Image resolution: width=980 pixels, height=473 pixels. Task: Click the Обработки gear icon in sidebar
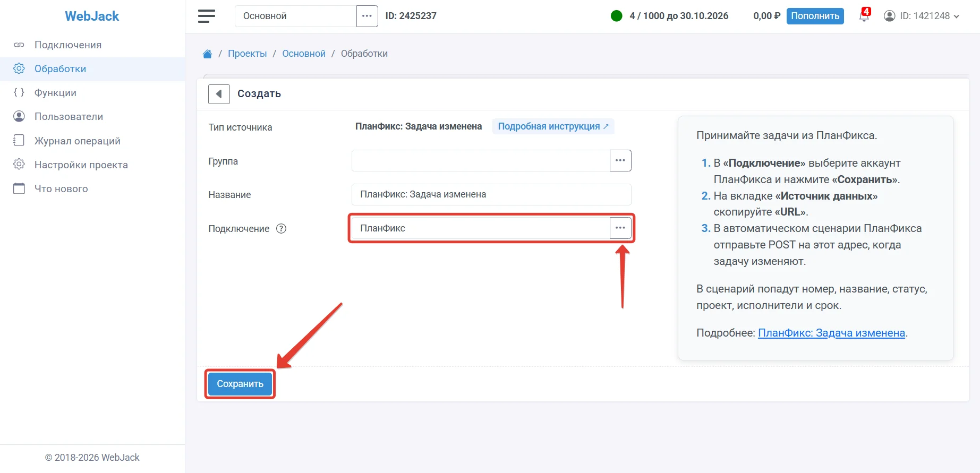19,68
